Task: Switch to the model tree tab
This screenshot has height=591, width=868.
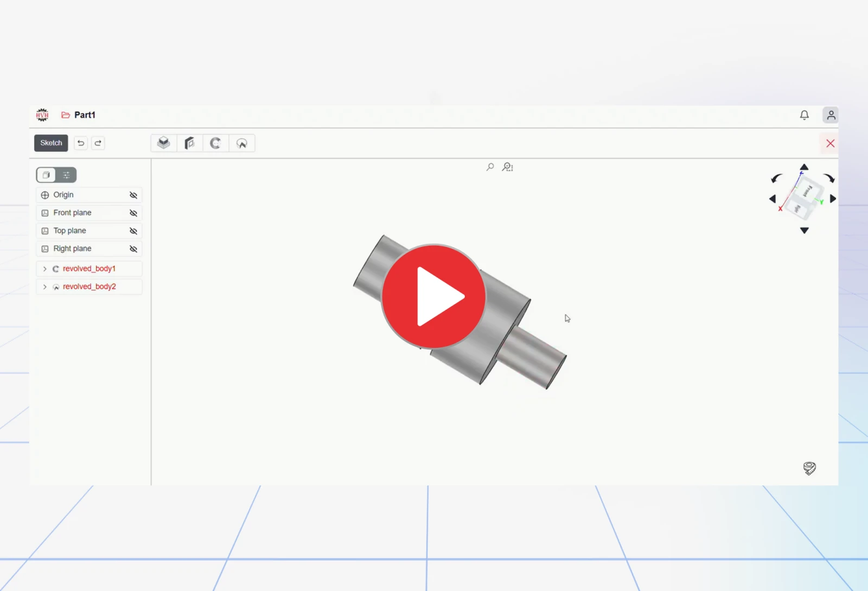Action: 46,175
